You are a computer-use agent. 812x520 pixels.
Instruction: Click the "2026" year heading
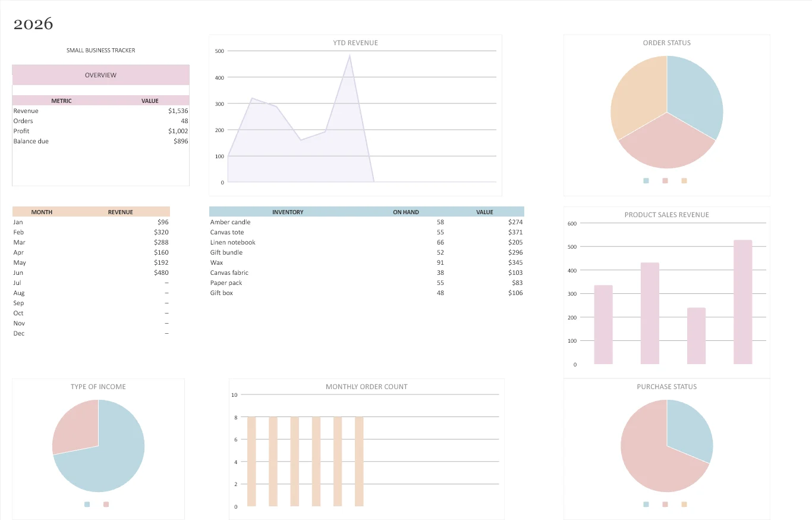tap(33, 24)
